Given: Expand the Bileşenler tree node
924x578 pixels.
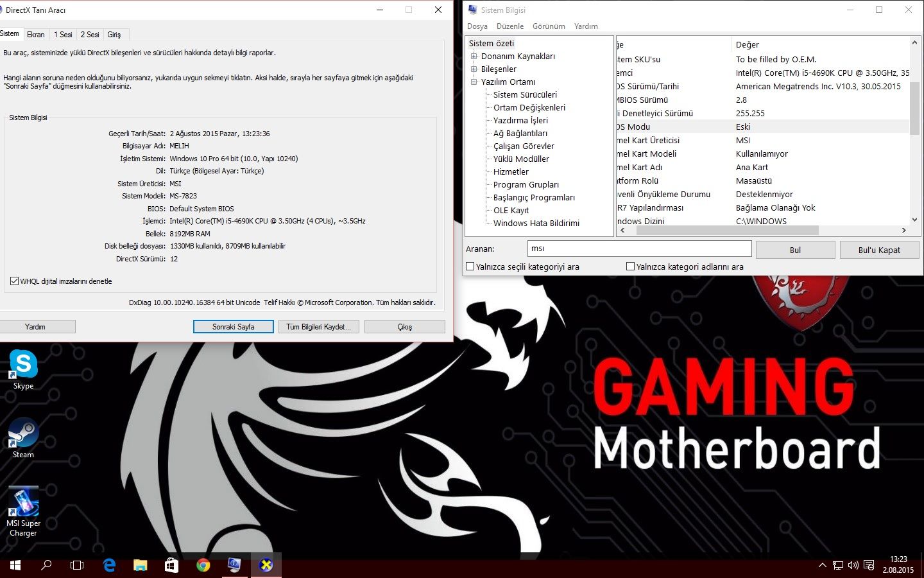Looking at the screenshot, I should click(x=474, y=69).
